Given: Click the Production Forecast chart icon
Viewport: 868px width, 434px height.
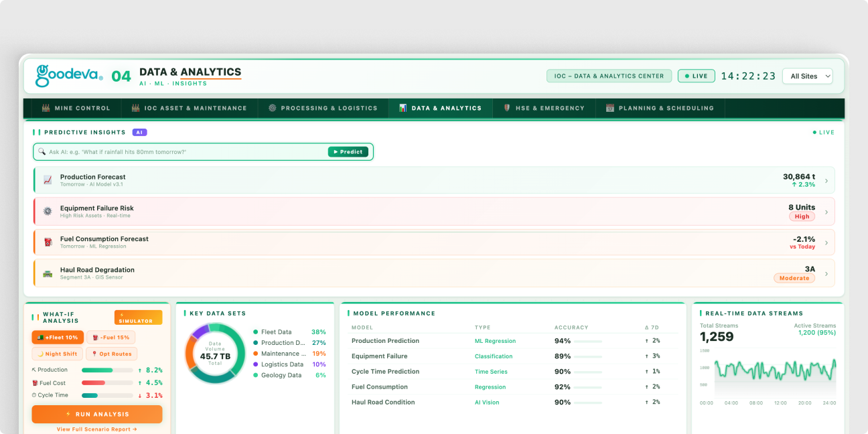Looking at the screenshot, I should [x=48, y=180].
